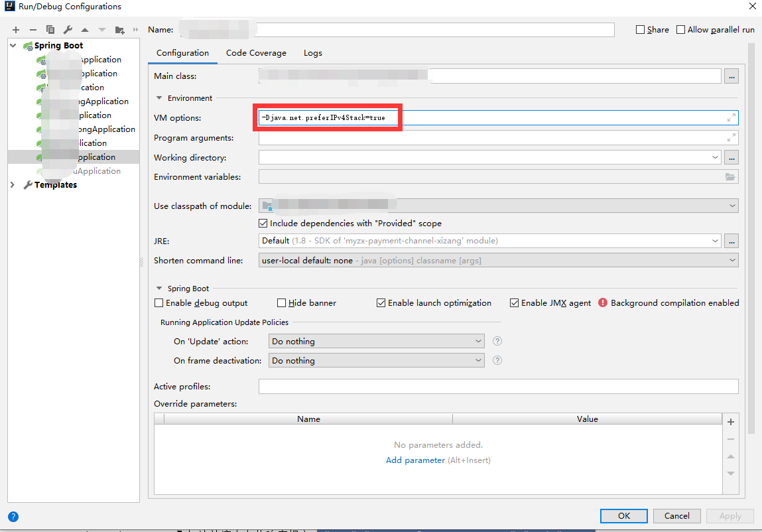
Task: Open Working directory dropdown
Action: (715, 158)
